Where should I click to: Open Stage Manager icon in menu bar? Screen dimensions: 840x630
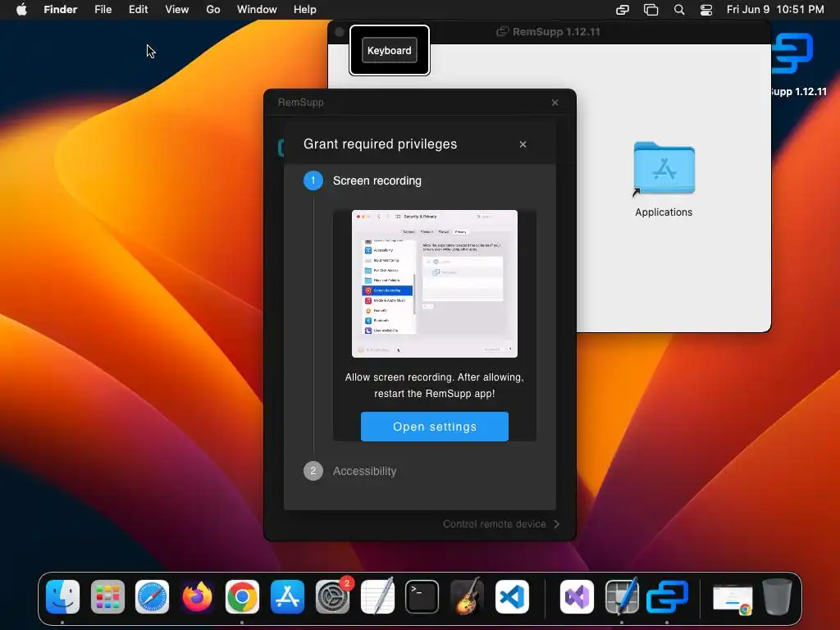pyautogui.click(x=651, y=10)
